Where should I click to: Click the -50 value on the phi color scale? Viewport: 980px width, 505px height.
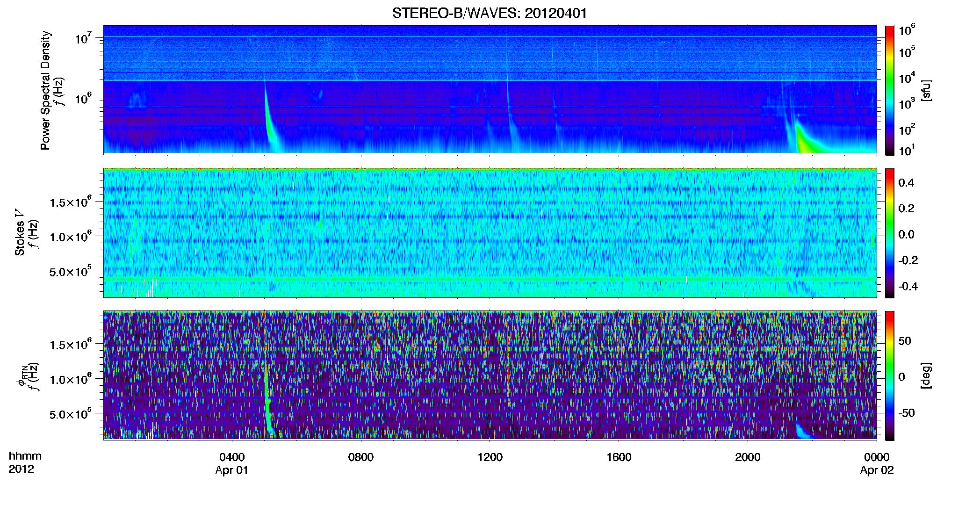click(x=907, y=413)
